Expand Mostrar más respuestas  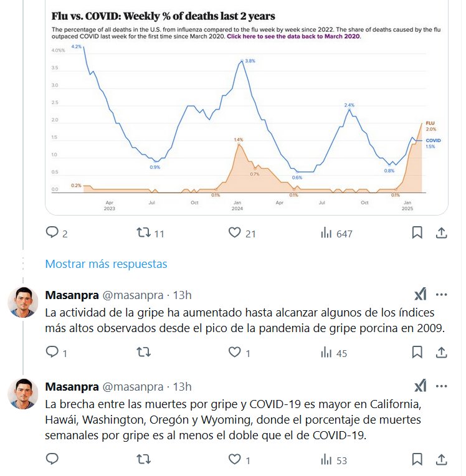coord(106,264)
